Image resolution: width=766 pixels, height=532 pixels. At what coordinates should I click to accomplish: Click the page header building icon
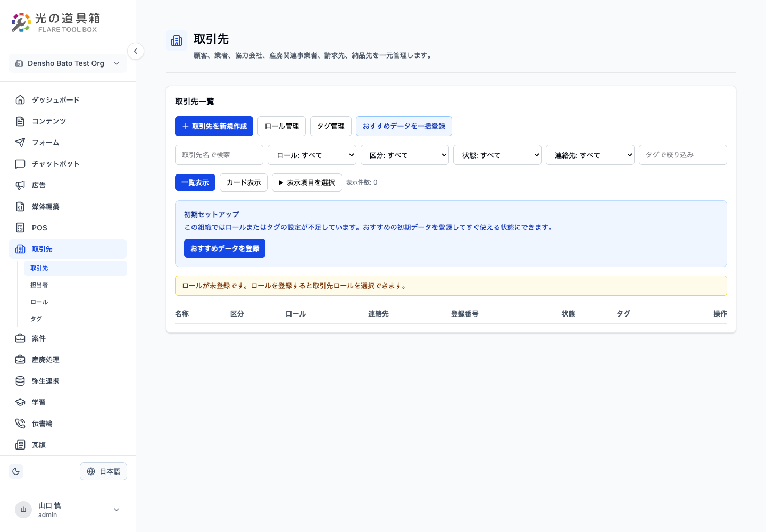point(177,40)
